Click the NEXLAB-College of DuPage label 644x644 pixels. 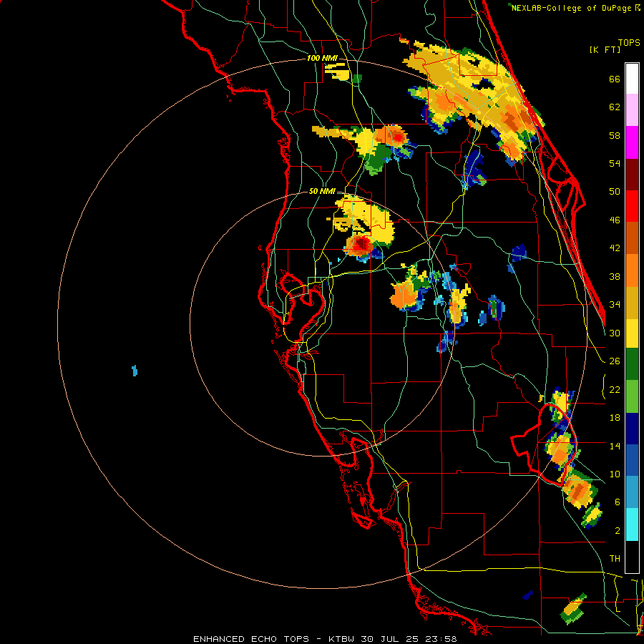click(571, 8)
